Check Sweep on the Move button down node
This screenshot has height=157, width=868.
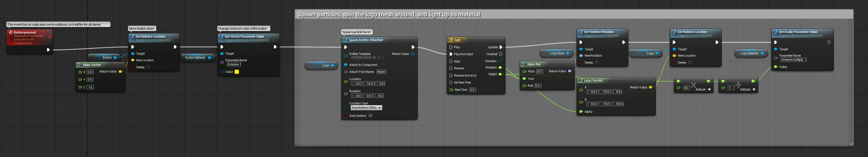[x=148, y=67]
